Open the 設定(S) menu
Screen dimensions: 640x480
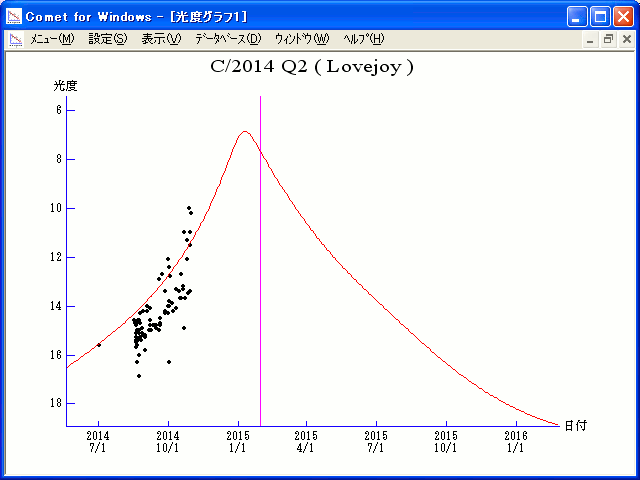click(x=108, y=39)
